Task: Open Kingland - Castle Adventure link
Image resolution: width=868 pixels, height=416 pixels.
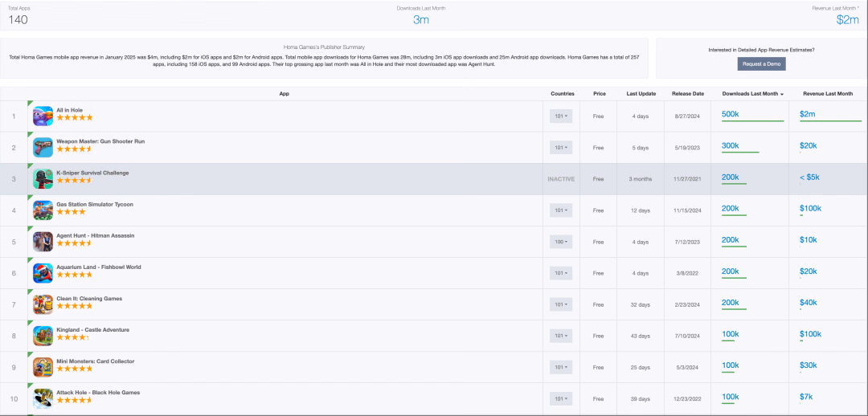Action: click(x=92, y=330)
